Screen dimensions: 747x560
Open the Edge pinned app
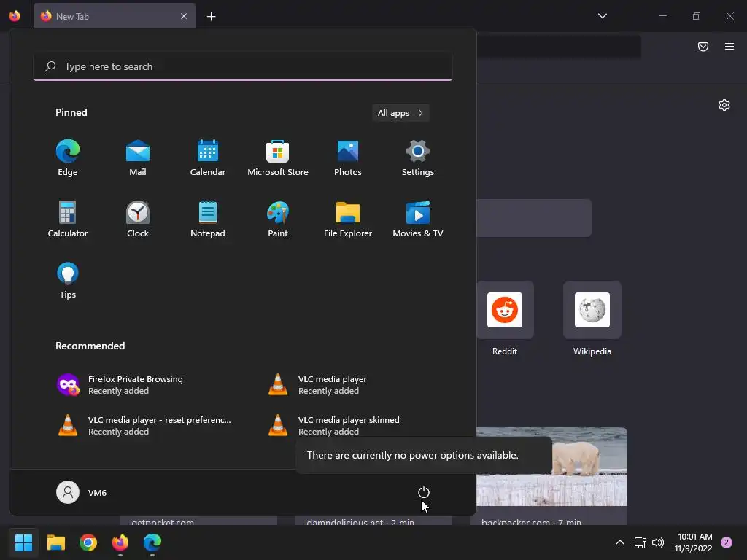click(x=68, y=158)
